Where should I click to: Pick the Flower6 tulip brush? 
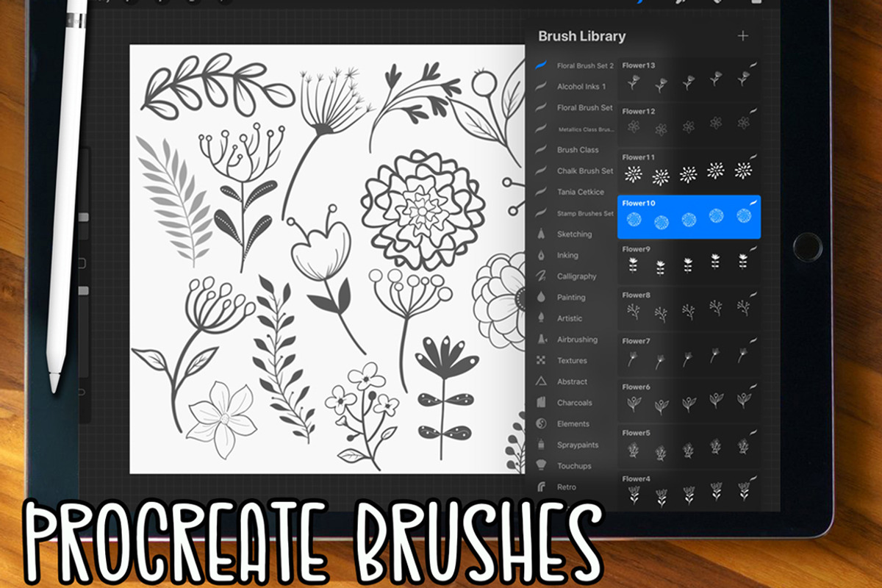(x=689, y=401)
